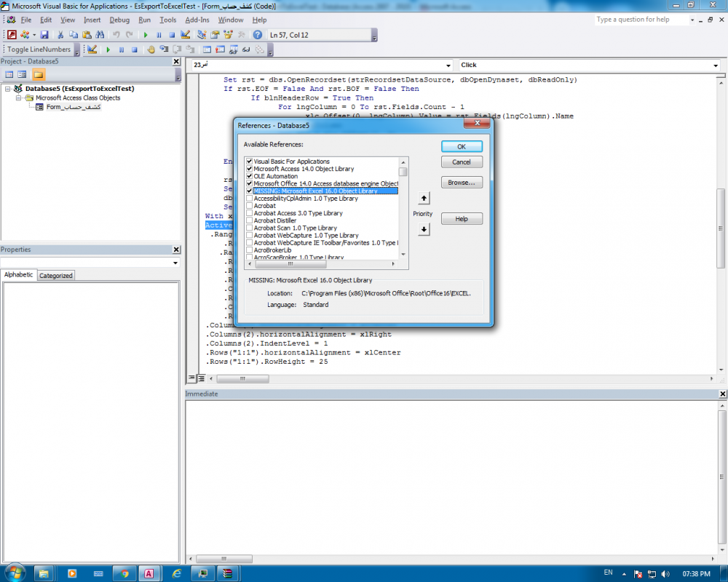Open the help question box dropdown arrow
The width and height of the screenshot is (728, 582).
tap(692, 20)
